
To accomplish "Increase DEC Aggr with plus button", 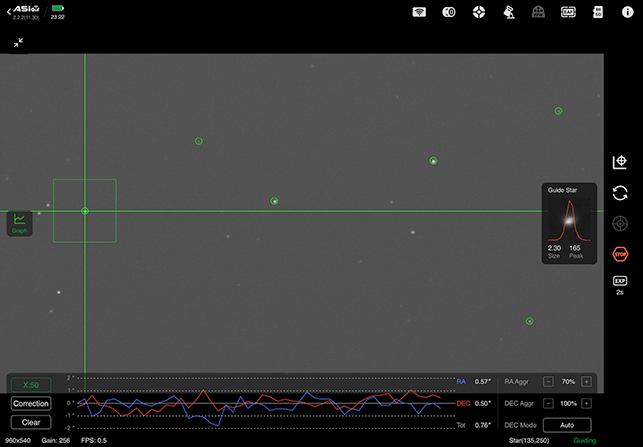I will (x=586, y=404).
